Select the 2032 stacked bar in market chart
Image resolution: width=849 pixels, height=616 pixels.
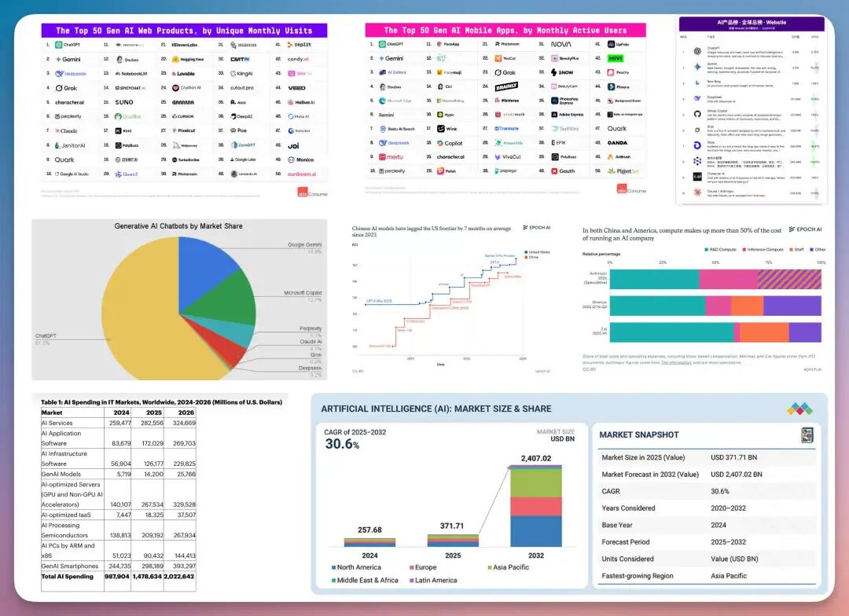click(536, 506)
